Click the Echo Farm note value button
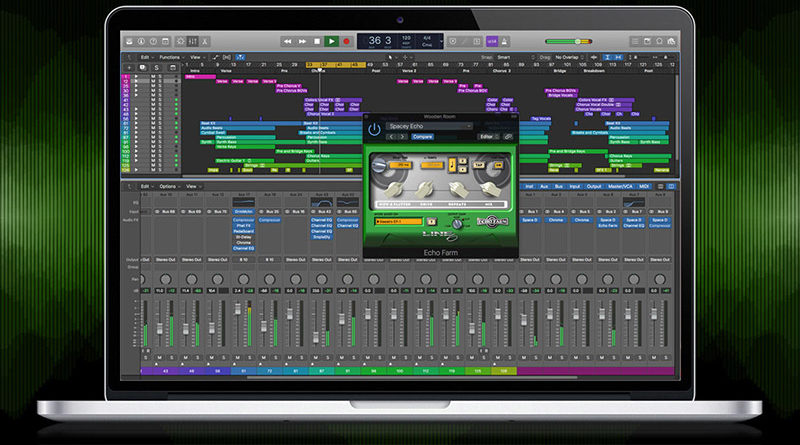The width and height of the screenshot is (800, 445). click(452, 164)
